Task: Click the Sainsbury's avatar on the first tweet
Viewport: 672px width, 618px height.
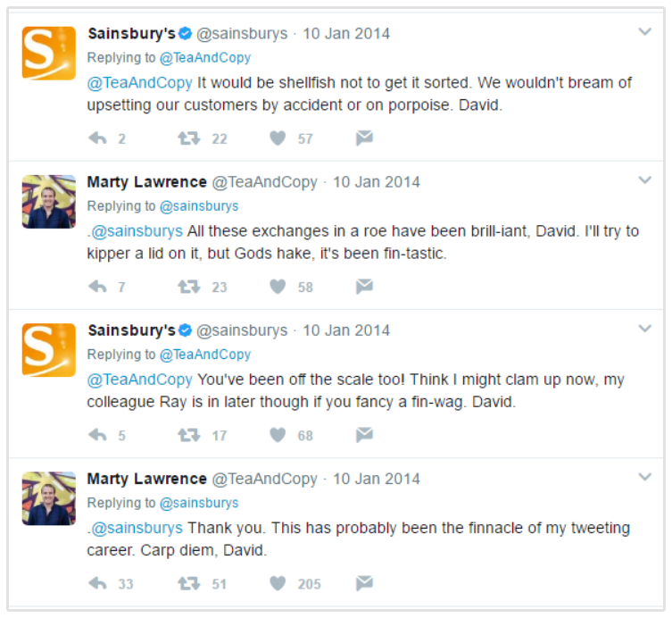Action: [x=48, y=53]
